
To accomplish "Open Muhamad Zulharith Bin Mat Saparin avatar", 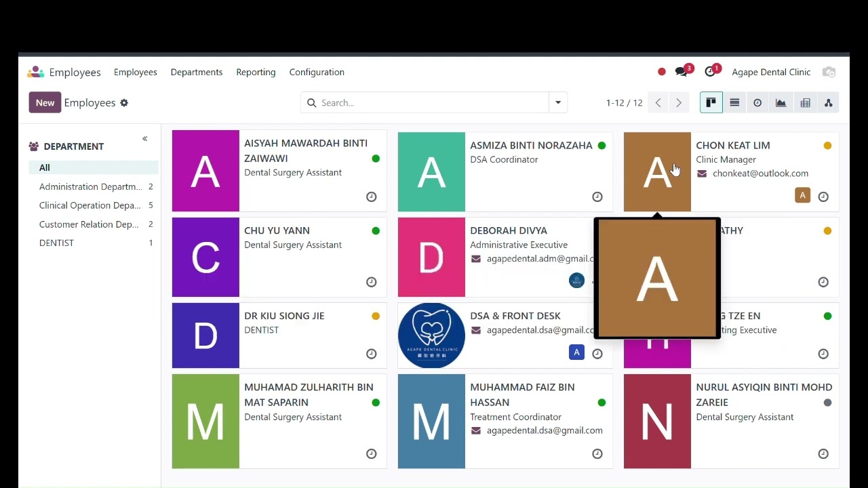I will click(205, 422).
